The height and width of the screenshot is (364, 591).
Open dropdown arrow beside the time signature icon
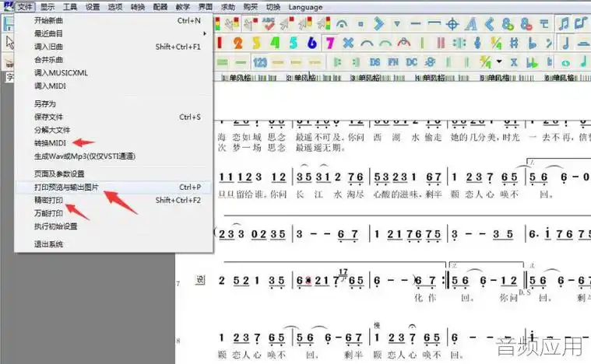coord(499,61)
